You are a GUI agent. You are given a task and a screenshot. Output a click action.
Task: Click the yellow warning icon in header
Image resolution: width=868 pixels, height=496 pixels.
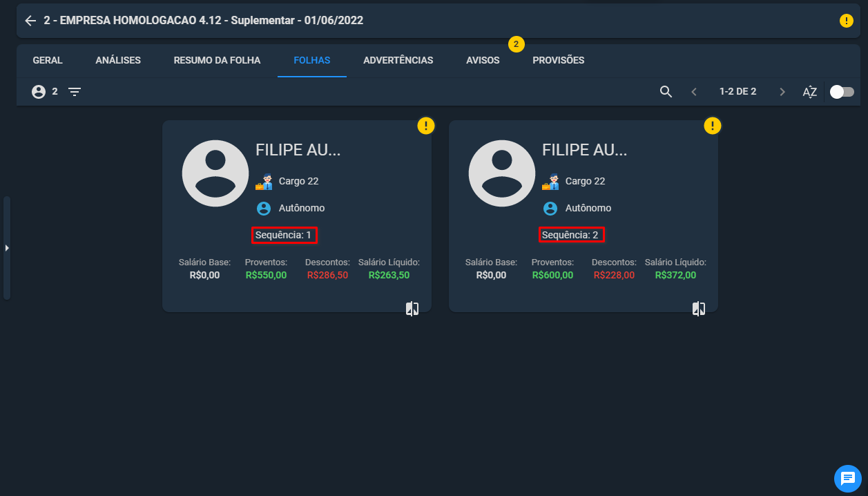pos(846,21)
